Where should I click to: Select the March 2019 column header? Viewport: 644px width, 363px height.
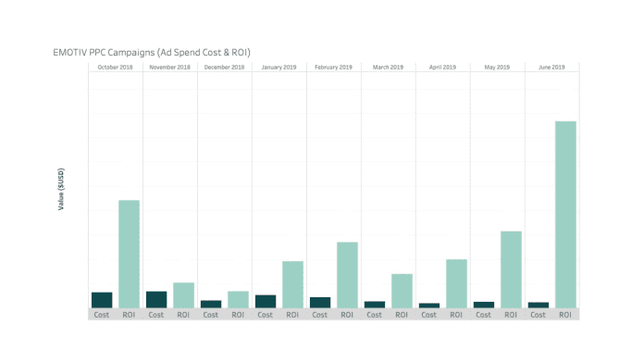tap(388, 67)
